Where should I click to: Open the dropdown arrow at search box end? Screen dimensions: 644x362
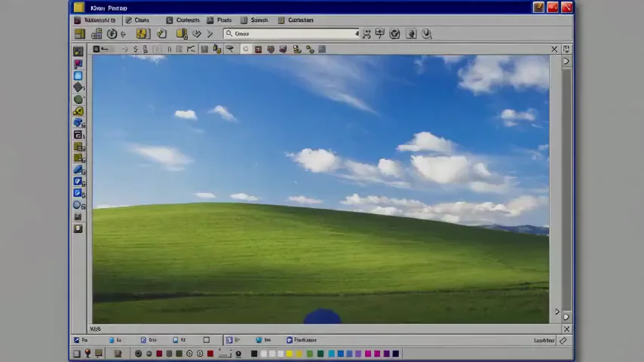pyautogui.click(x=357, y=34)
